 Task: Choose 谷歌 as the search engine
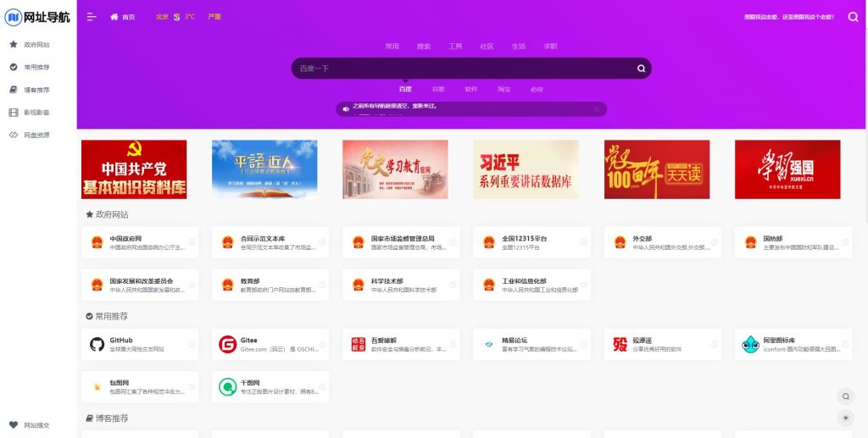point(438,89)
